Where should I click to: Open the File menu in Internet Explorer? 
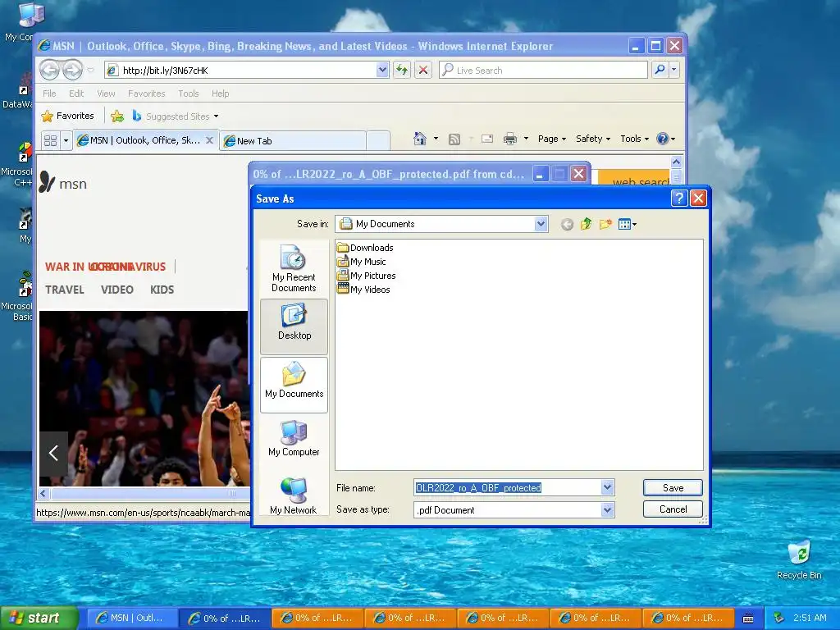pos(49,94)
